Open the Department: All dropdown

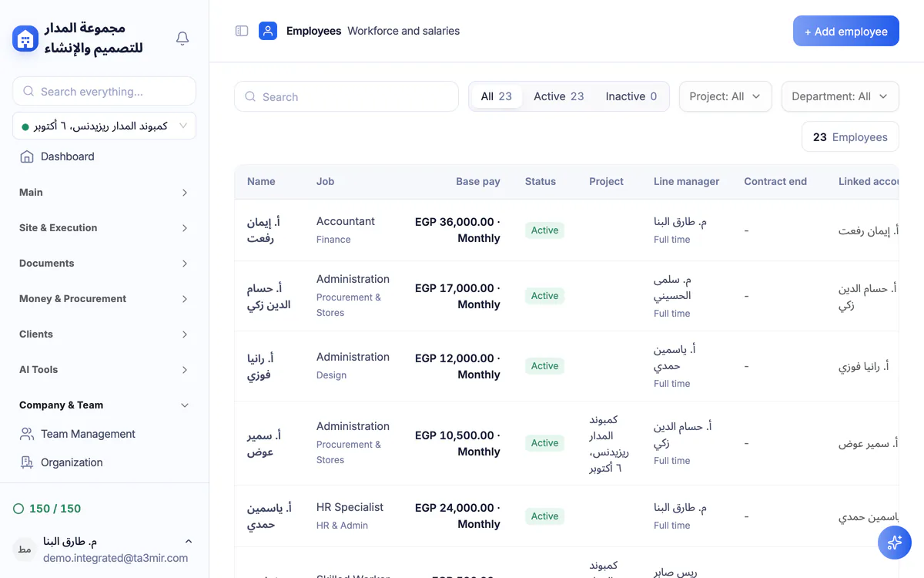[x=840, y=96]
